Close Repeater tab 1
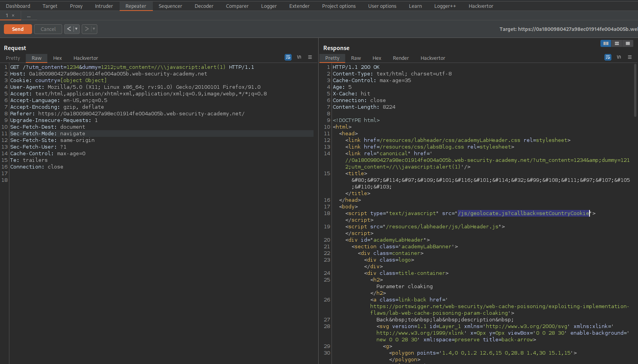638x364 pixels. tap(13, 16)
